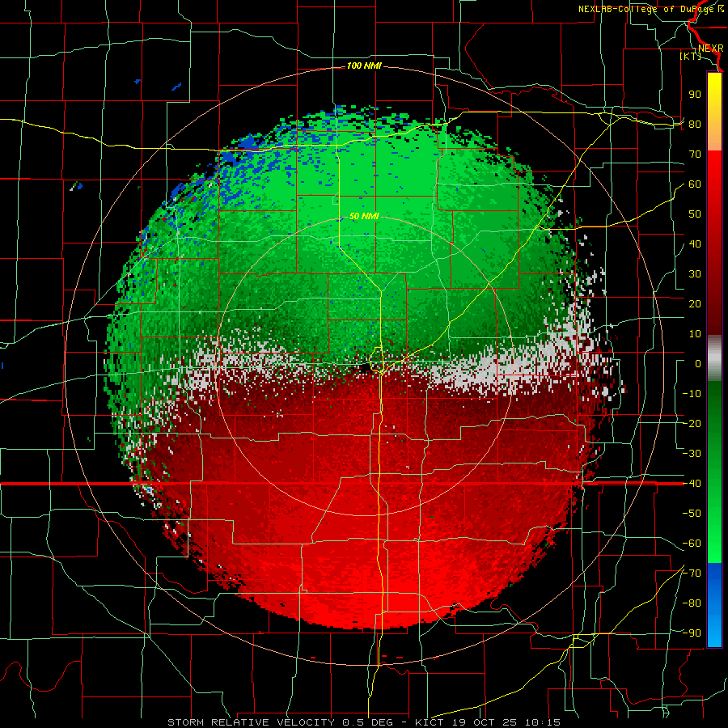Click the gray zero-velocity segment of the color bar
This screenshot has height=728, width=728.
click(x=714, y=358)
